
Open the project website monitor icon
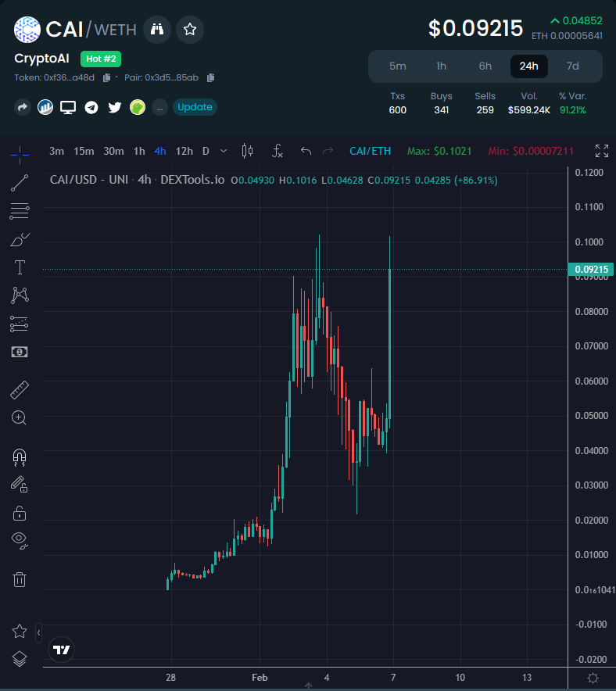coord(68,108)
